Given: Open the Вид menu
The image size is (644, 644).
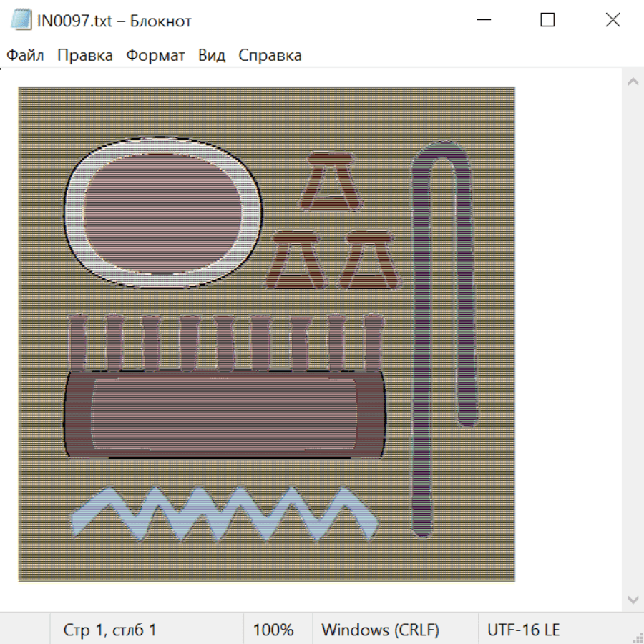Looking at the screenshot, I should (211, 56).
